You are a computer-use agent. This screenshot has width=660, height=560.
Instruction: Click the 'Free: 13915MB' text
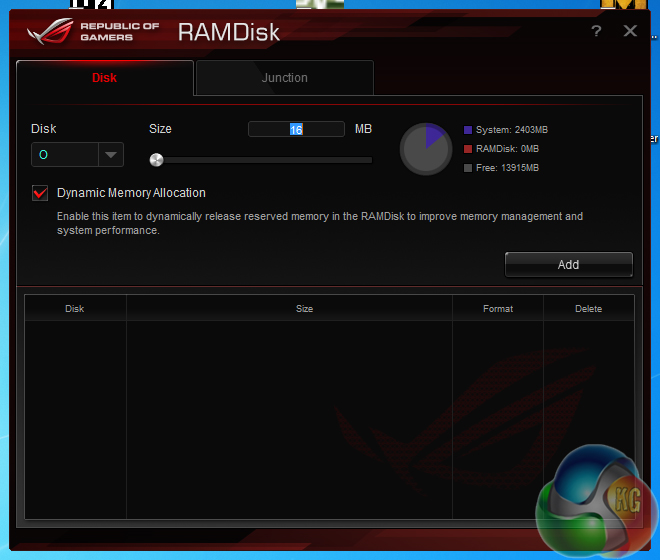click(x=507, y=168)
